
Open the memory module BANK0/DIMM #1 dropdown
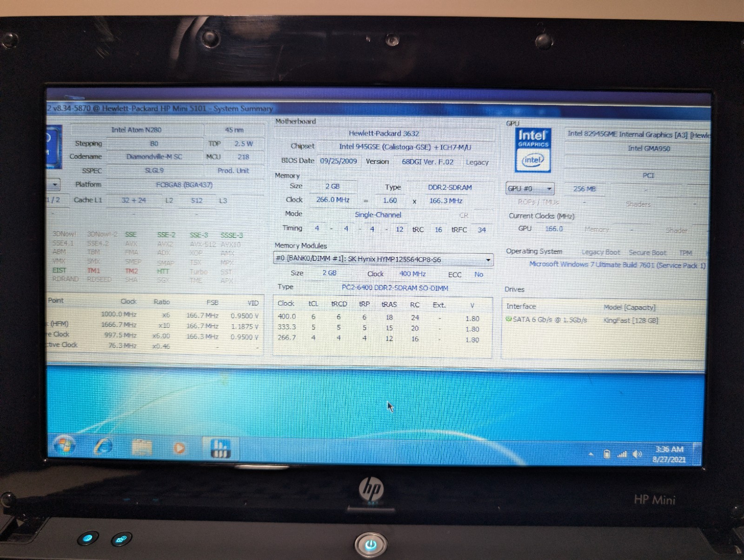pyautogui.click(x=383, y=259)
